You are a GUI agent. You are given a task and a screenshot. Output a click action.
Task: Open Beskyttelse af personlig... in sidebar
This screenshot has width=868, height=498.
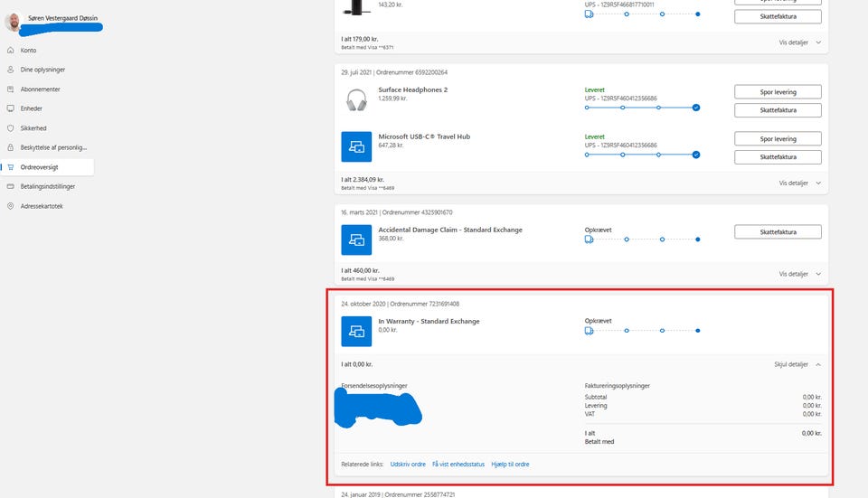[53, 147]
